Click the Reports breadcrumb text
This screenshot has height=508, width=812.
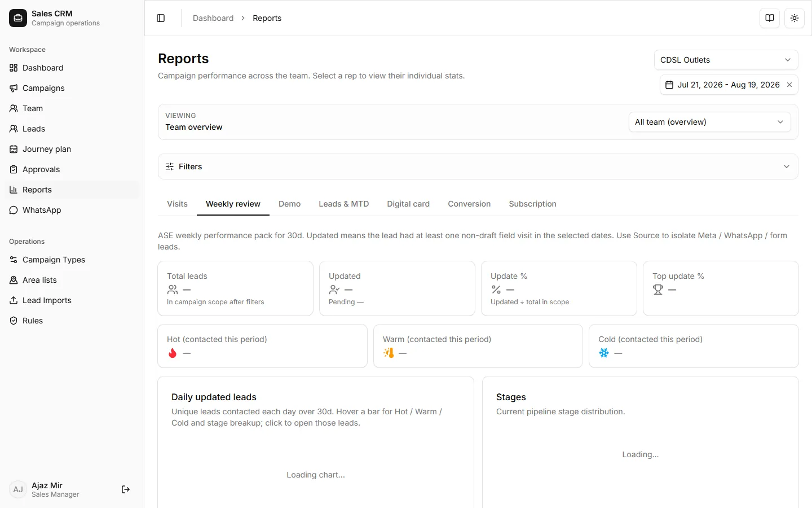click(267, 18)
